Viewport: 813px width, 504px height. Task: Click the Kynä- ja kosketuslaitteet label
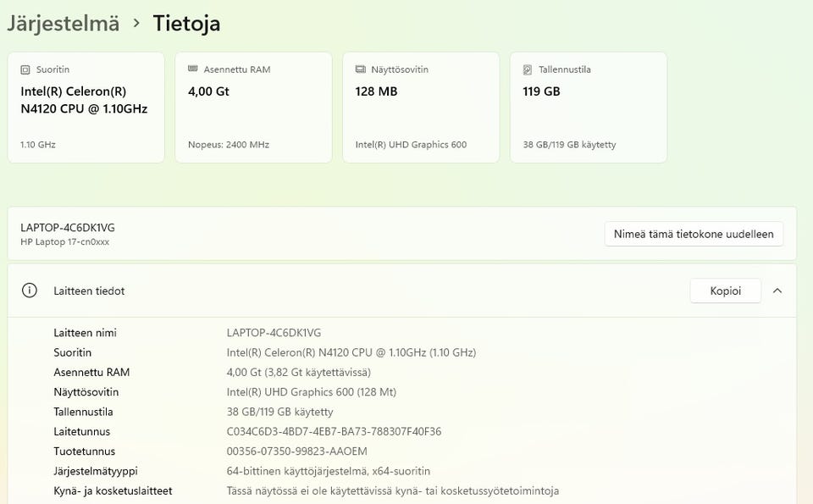point(113,490)
